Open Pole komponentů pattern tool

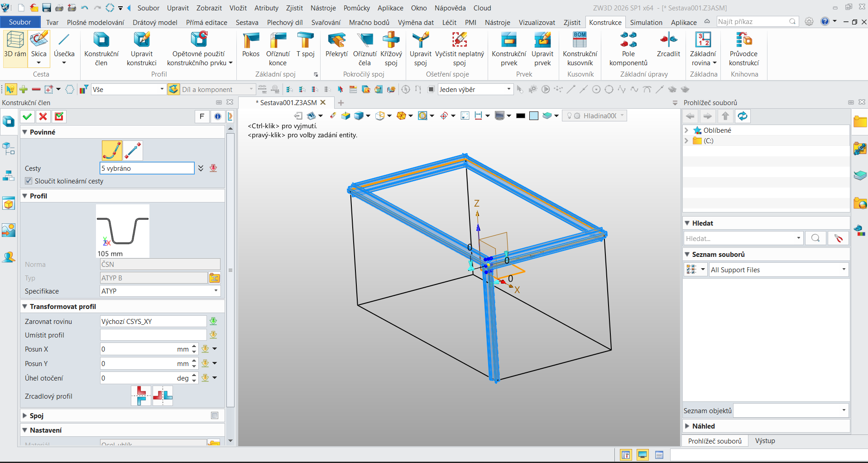click(628, 48)
